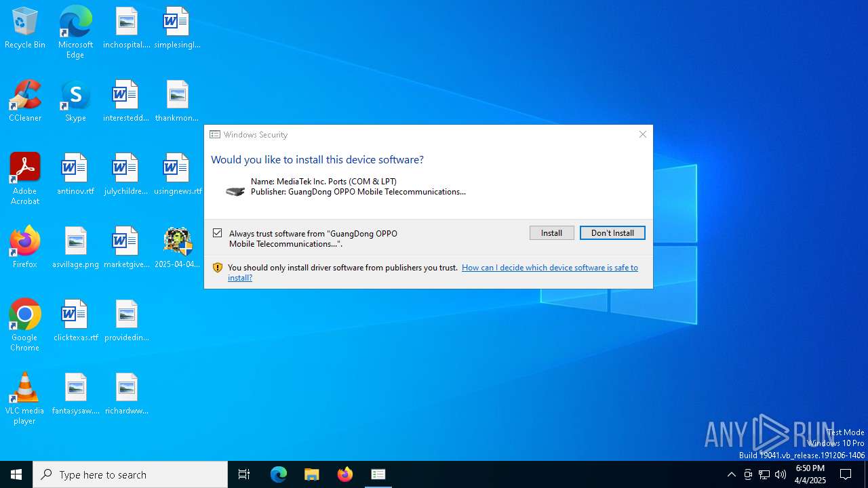Select clicktexas.rtf document icon

[75, 321]
